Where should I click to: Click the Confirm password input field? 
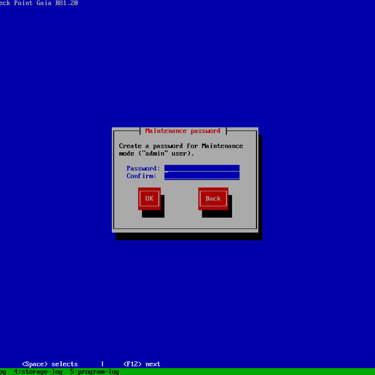click(202, 176)
